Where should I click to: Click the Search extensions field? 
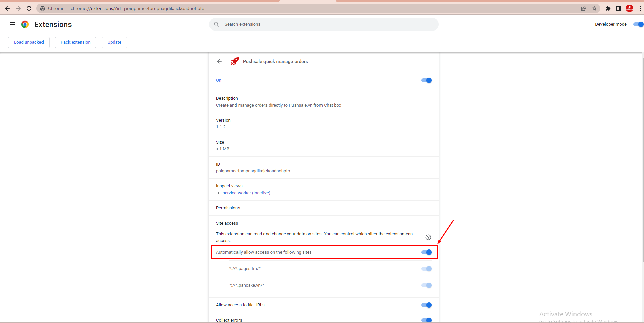tap(324, 24)
